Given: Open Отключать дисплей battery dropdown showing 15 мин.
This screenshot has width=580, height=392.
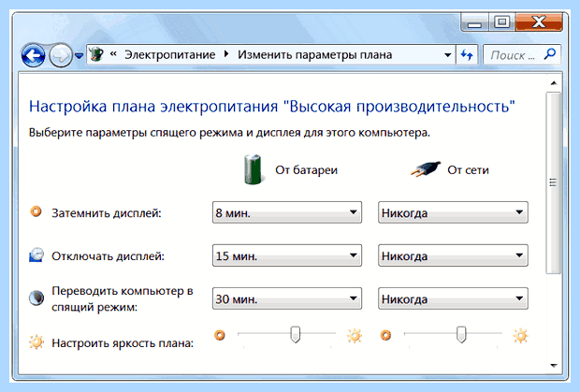Looking at the screenshot, I should tap(287, 255).
